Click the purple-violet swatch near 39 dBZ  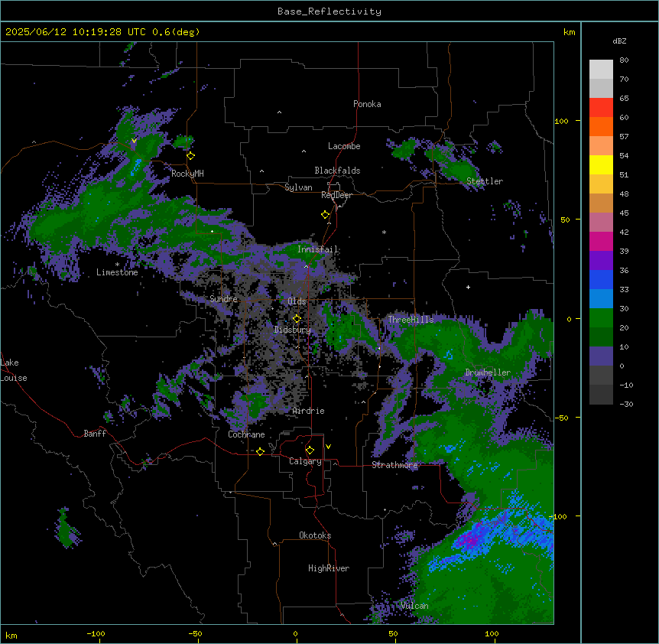601,261
